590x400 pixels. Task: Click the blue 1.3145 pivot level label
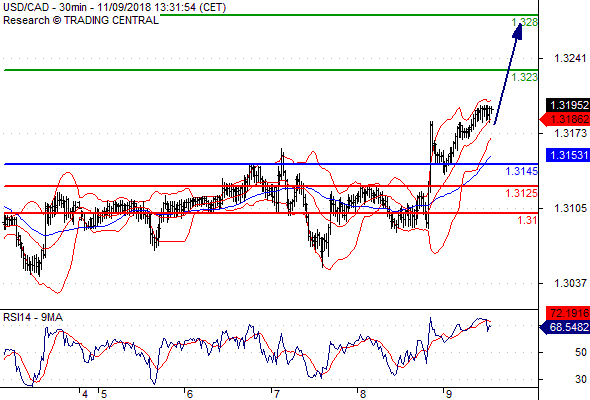(522, 171)
